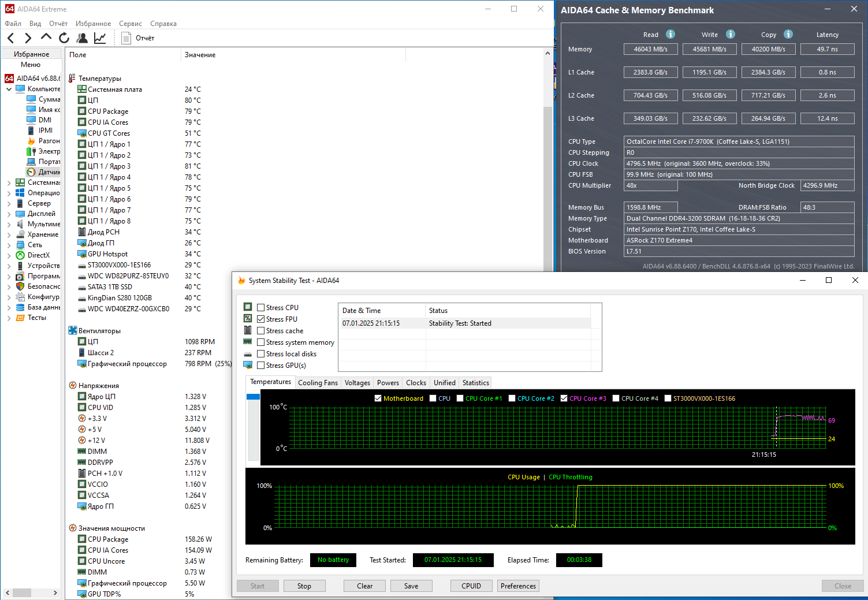Screen dimensions: 868x600
Task: Enable the Stress cache checkbox
Action: pyautogui.click(x=261, y=331)
